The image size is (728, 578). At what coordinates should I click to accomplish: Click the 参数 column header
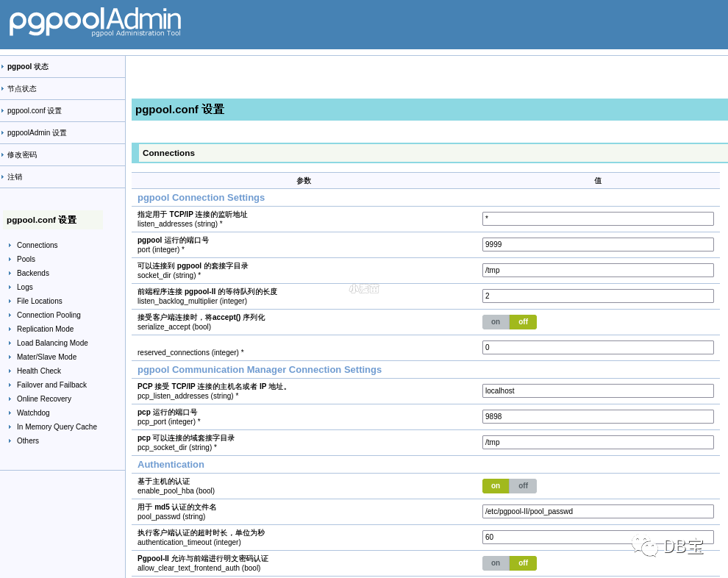pyautogui.click(x=304, y=181)
